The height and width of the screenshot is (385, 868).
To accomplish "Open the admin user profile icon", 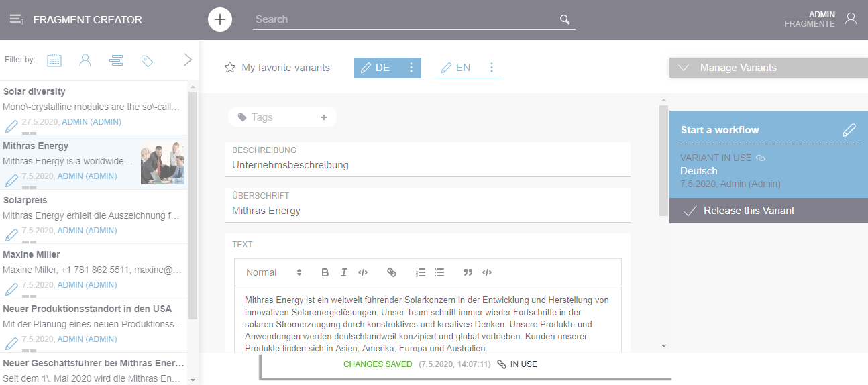I will pos(851,19).
